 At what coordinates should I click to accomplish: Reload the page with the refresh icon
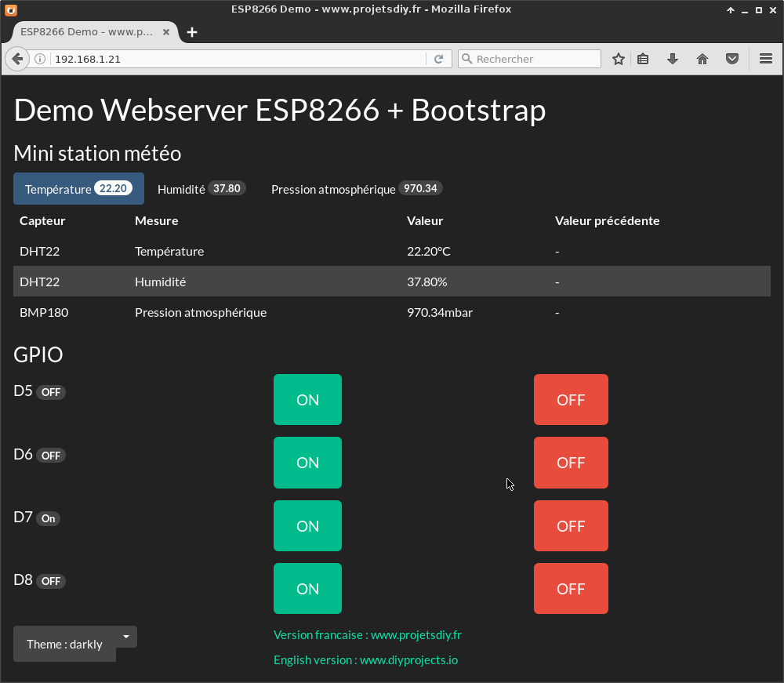point(439,59)
